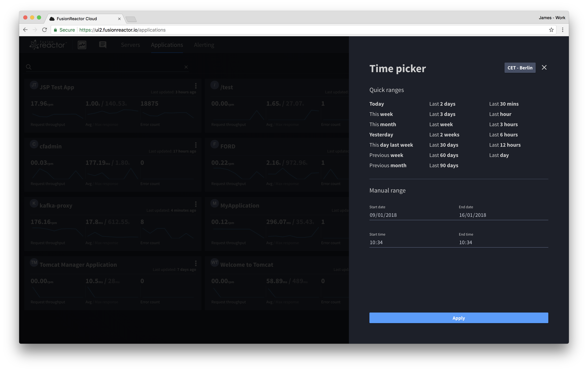Choose Last 2 days range

[x=442, y=104]
